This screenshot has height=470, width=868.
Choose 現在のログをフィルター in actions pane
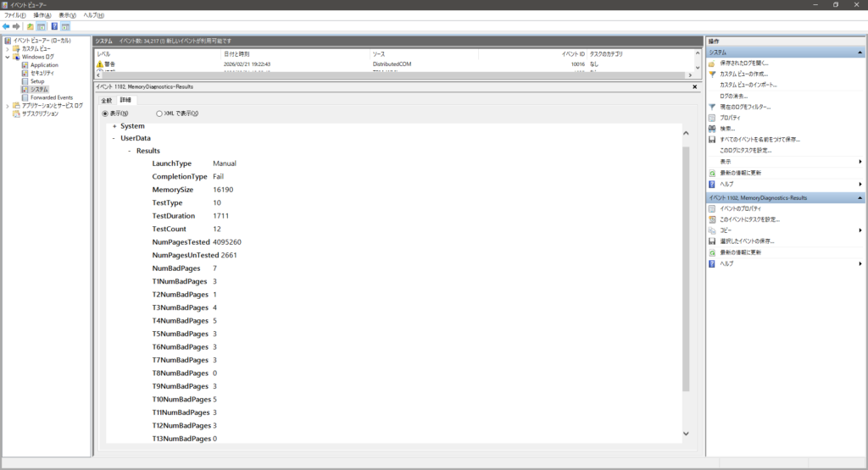tap(745, 107)
